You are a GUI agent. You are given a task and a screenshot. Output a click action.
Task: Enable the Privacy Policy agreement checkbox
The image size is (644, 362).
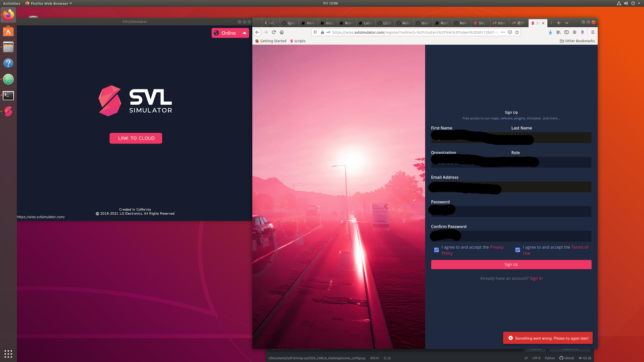[x=436, y=250]
